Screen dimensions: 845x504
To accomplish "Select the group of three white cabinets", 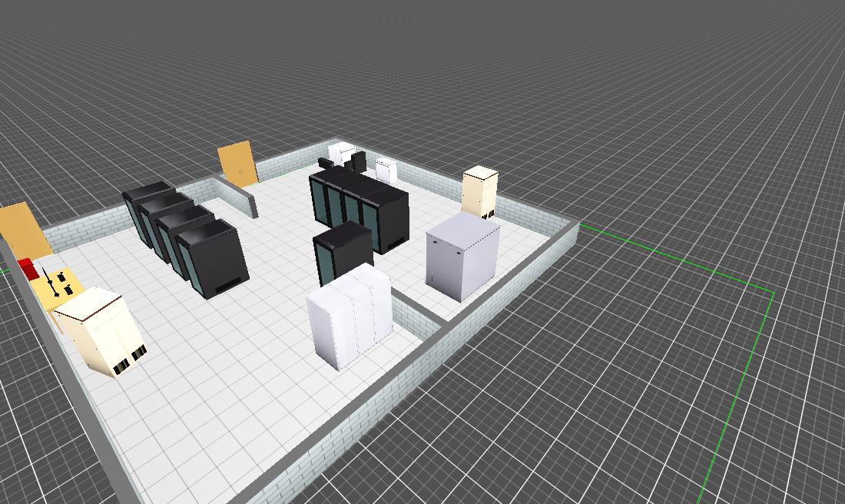I will tap(350, 315).
